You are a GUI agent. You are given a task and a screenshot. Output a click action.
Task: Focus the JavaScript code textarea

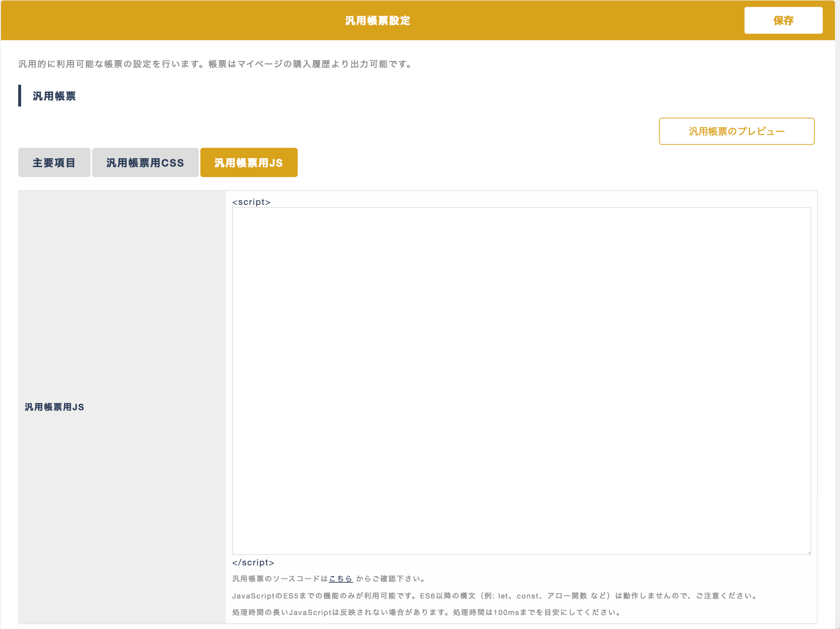[x=521, y=381]
